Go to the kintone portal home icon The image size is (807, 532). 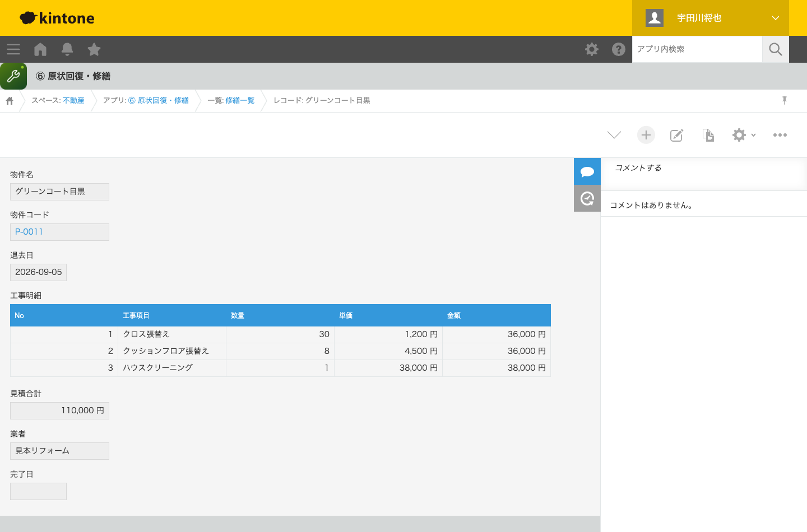click(40, 49)
